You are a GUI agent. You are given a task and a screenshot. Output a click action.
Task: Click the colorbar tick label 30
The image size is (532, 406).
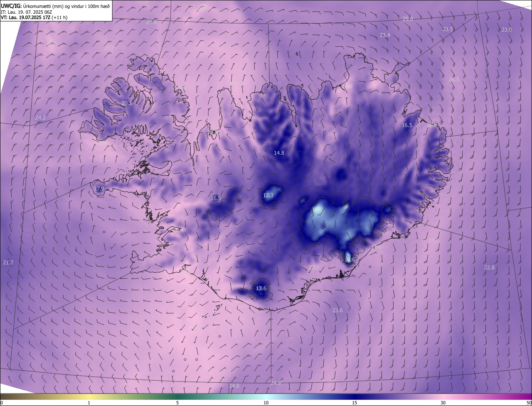click(x=443, y=403)
